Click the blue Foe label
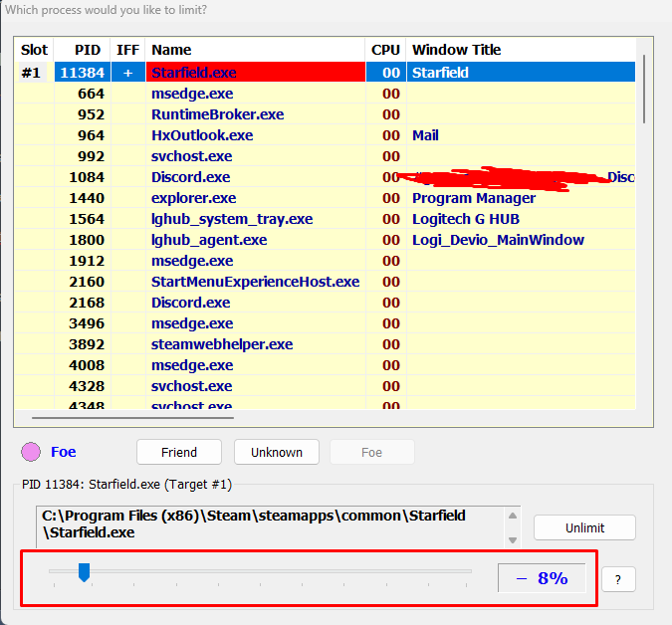Image resolution: width=672 pixels, height=625 pixels. pyautogui.click(x=64, y=452)
